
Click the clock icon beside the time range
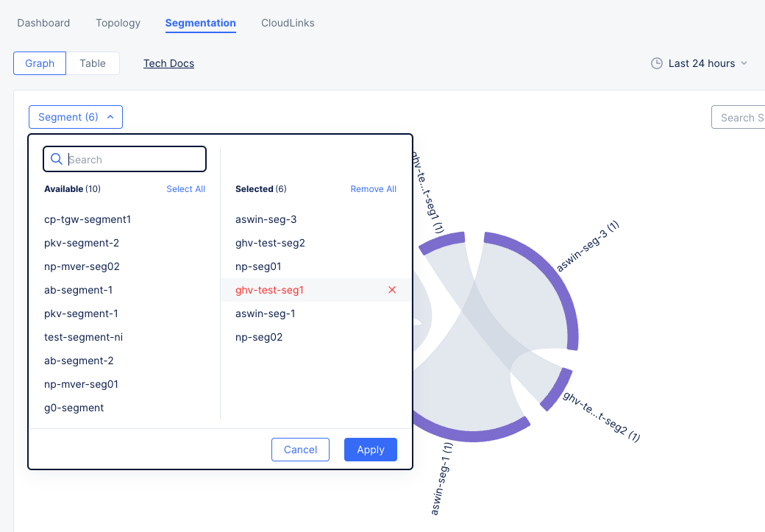(x=655, y=63)
